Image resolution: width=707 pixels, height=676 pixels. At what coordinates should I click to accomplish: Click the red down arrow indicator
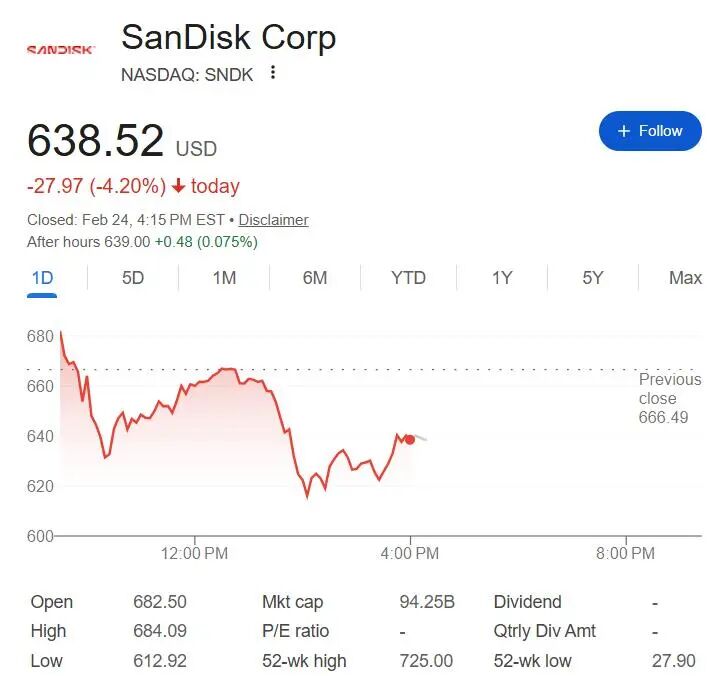pos(179,186)
